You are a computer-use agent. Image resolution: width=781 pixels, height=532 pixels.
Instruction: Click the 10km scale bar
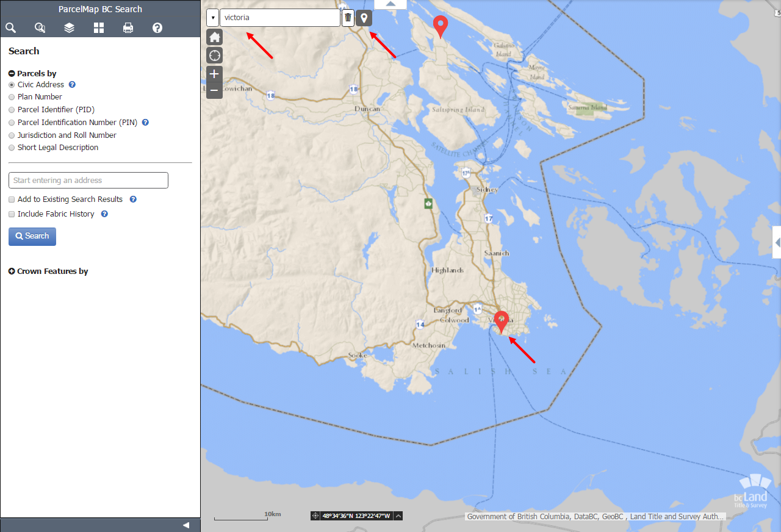coord(247,516)
